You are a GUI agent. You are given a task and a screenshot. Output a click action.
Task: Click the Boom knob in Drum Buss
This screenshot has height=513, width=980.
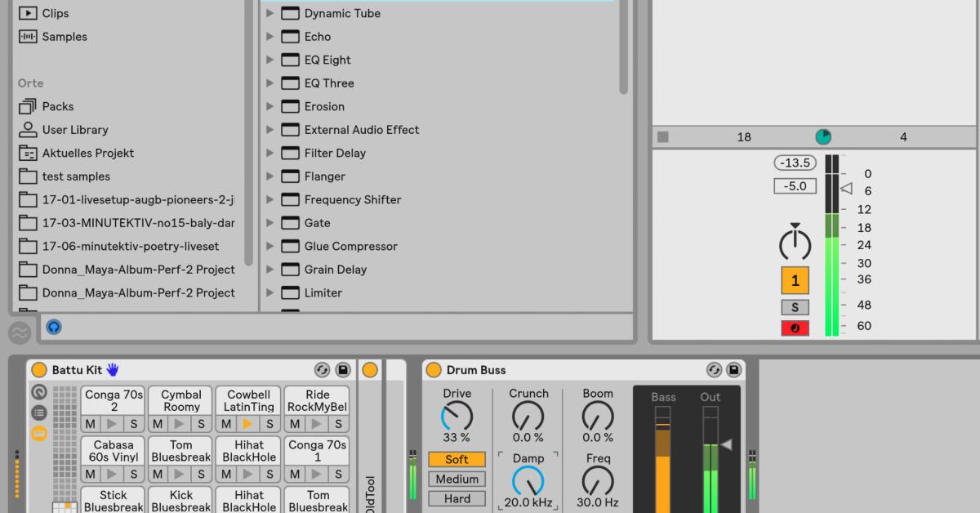tap(598, 417)
